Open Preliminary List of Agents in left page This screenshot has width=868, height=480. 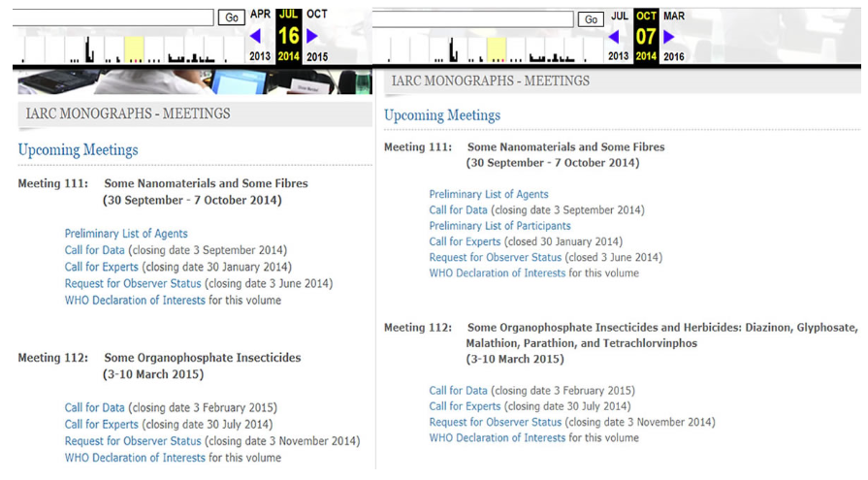126,234
